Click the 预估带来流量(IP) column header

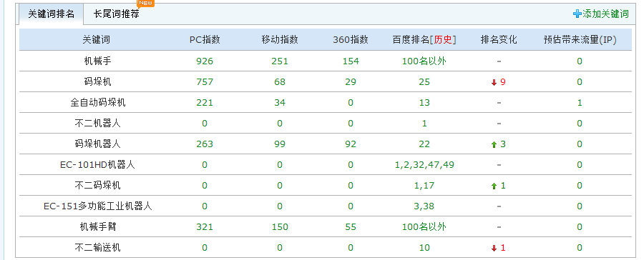[x=580, y=40]
